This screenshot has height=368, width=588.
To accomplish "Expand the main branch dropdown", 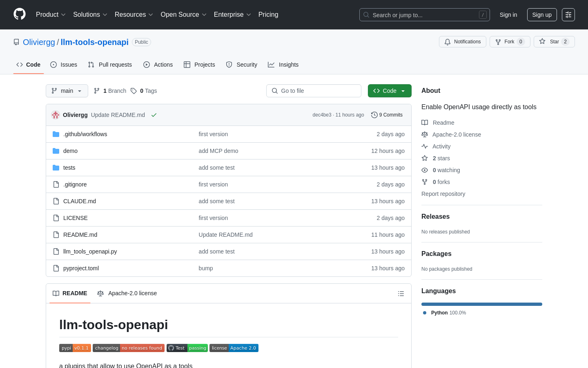I will click(67, 91).
